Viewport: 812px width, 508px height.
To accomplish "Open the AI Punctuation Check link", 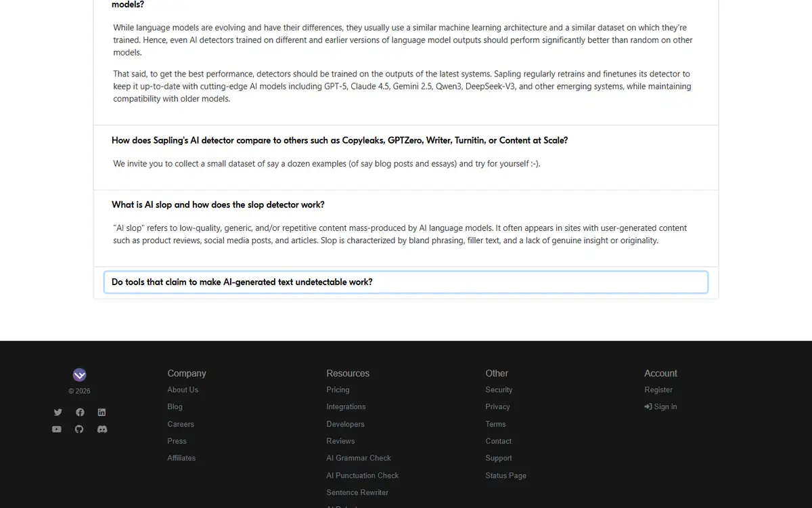I will 363,475.
